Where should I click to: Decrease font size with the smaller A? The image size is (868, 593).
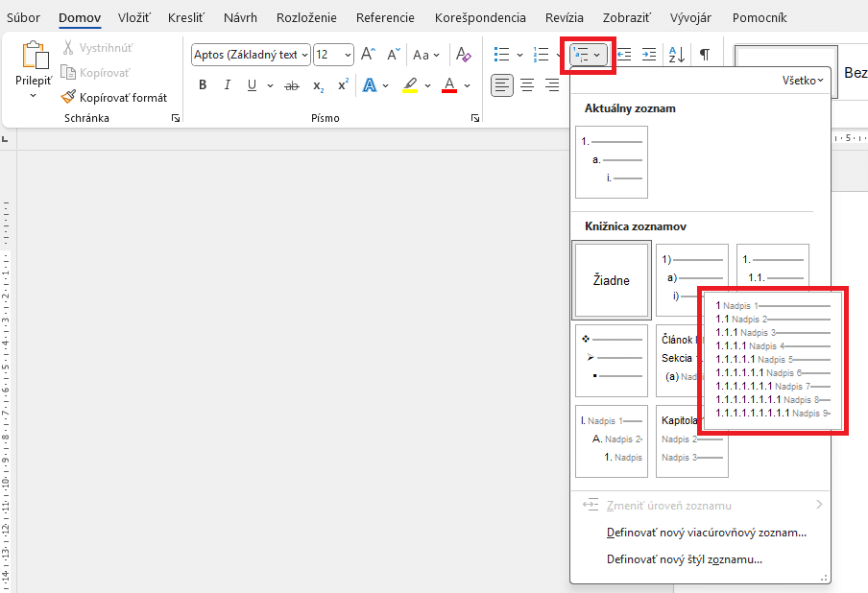pos(393,54)
